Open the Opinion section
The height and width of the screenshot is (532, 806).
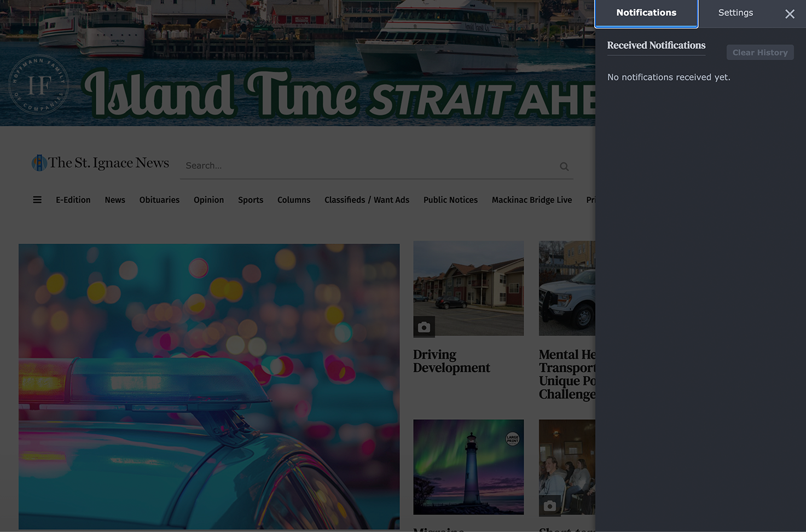(208, 200)
